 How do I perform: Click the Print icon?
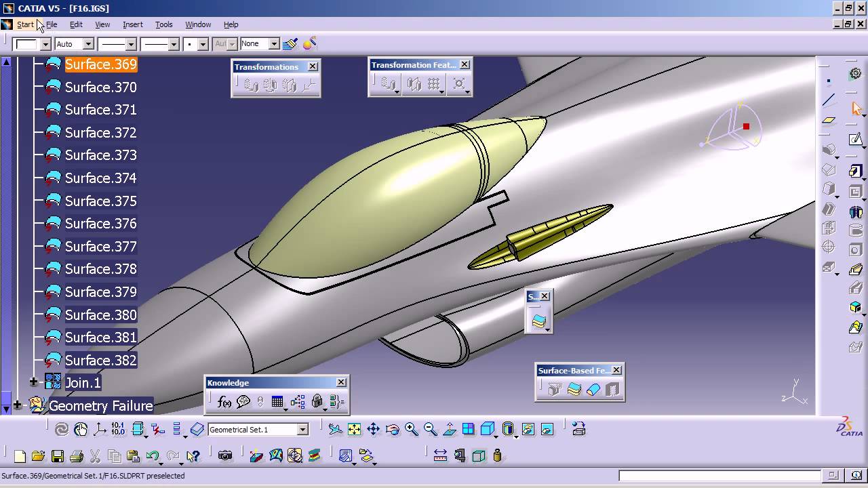click(76, 456)
